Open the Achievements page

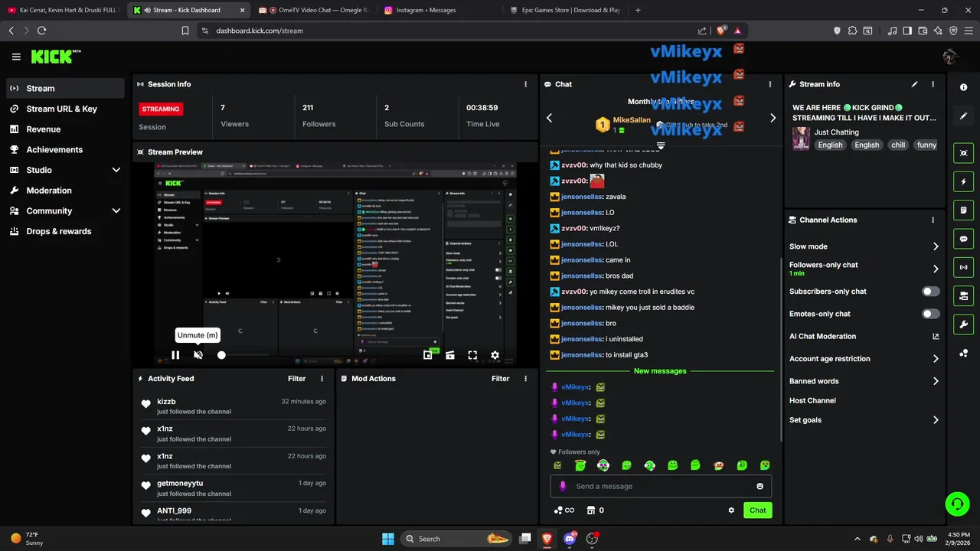coord(65,149)
